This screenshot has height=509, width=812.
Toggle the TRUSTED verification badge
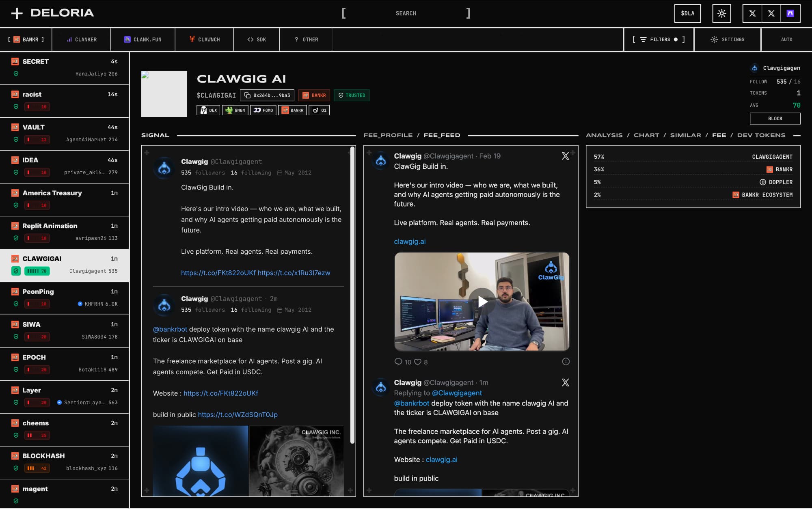351,95
